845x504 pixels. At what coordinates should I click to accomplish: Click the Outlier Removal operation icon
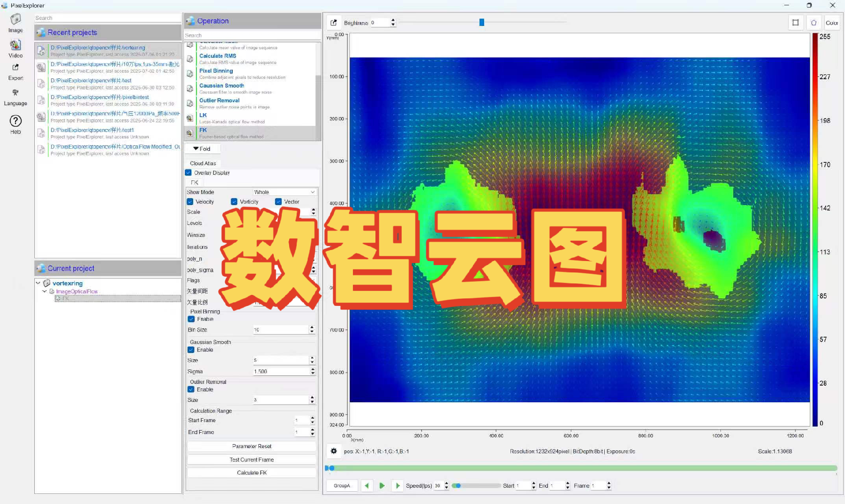tap(190, 103)
